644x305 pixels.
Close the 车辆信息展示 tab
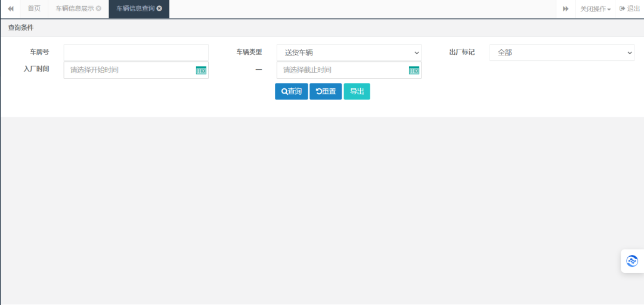pos(98,8)
